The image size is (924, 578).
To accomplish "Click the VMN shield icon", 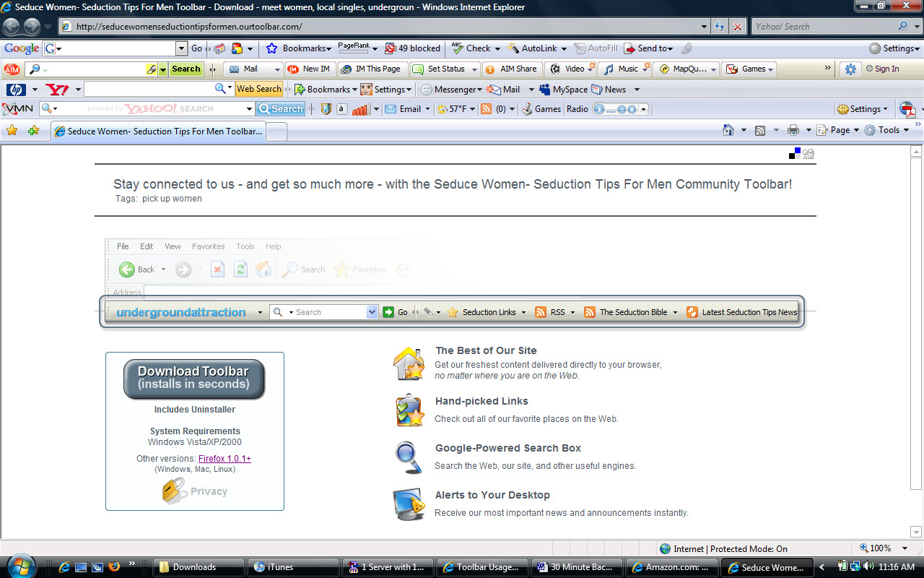I will click(x=326, y=109).
